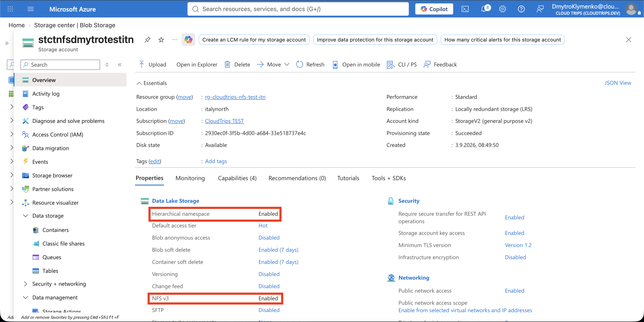Click the Tags edit link
This screenshot has width=644, height=322.
(155, 161)
